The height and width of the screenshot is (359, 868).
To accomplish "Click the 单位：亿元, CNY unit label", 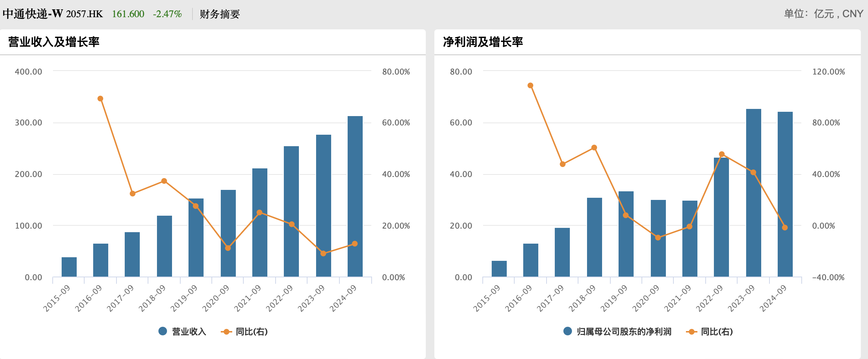I will pos(823,14).
